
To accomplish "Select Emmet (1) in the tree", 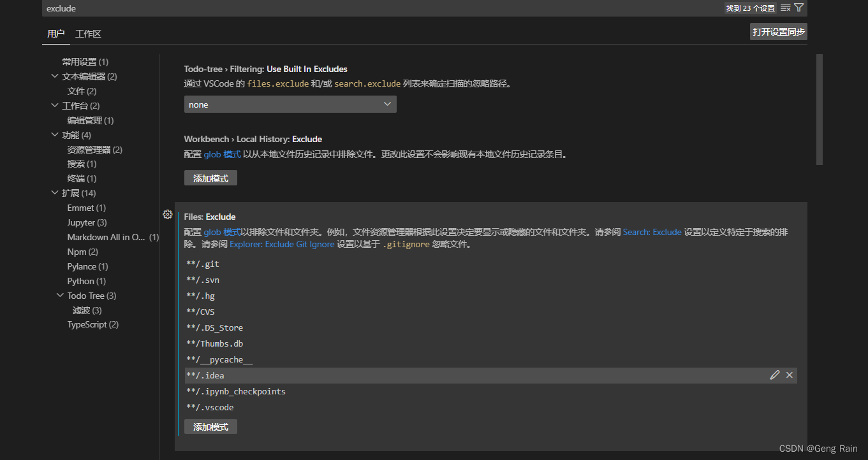I will pos(87,208).
